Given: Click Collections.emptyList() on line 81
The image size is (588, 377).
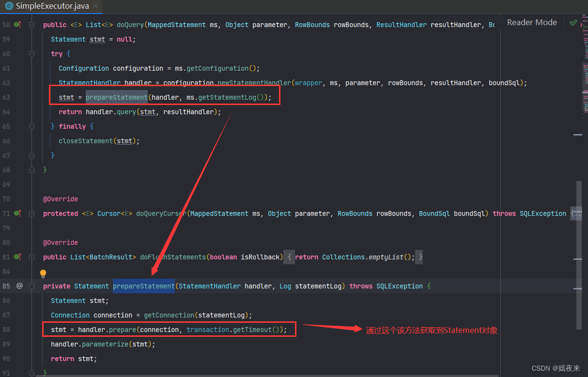Looking at the screenshot, I should (367, 257).
